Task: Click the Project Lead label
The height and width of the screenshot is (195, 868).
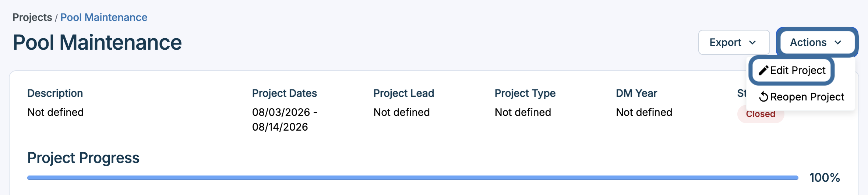Action: [404, 93]
